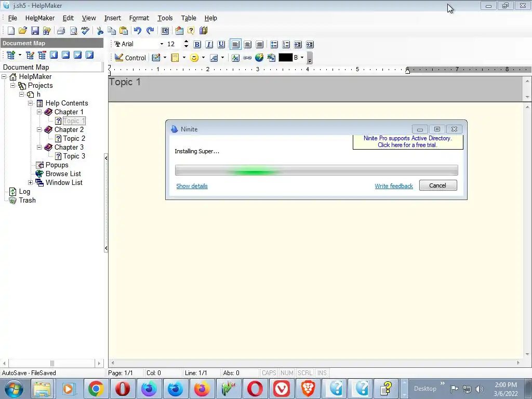Collapse the Chapter 2 tree node
The height and width of the screenshot is (399, 532).
pos(39,129)
